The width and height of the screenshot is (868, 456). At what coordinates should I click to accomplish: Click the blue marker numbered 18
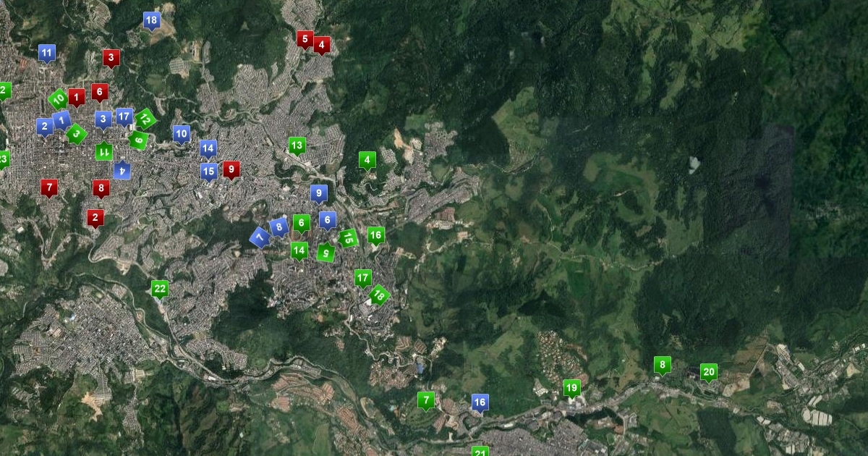(151, 20)
